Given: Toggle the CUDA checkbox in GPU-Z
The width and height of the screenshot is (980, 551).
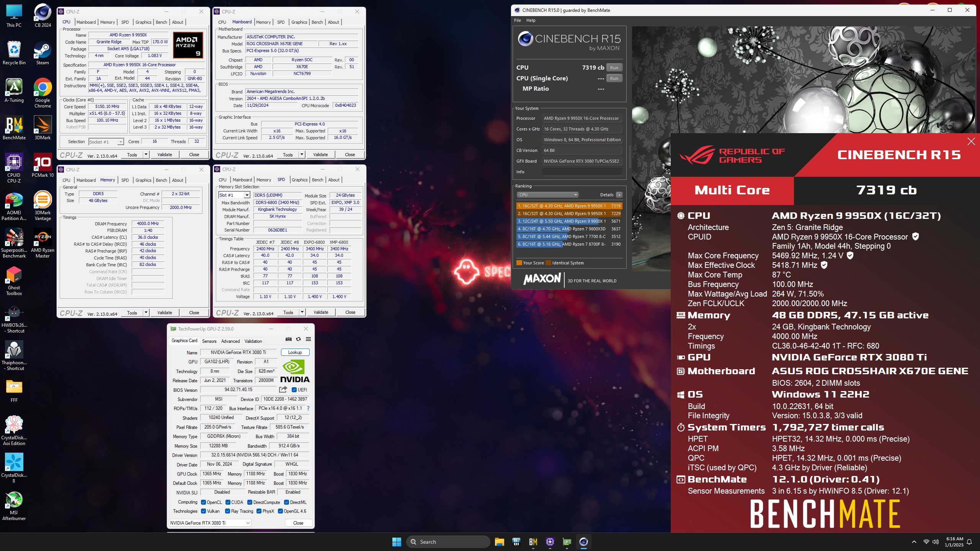Looking at the screenshot, I should pos(228,502).
